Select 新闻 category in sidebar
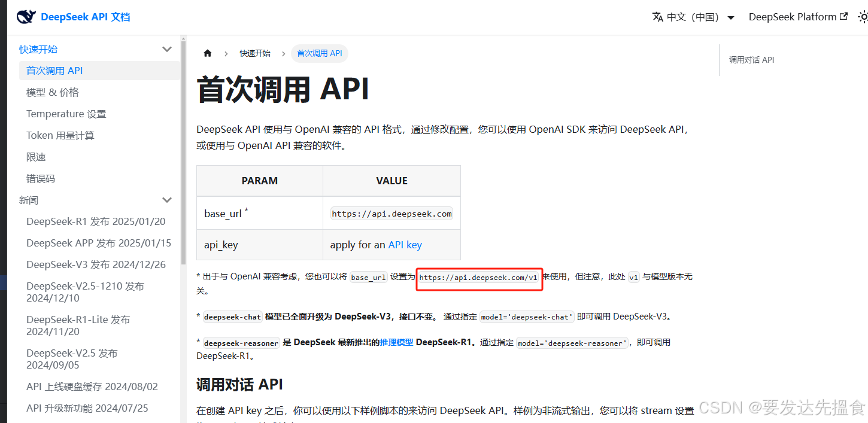The image size is (868, 423). click(29, 200)
